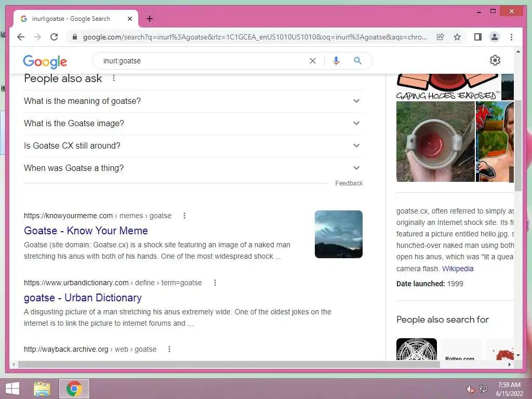
Task: Open Chrome three-dot menu
Action: coord(511,37)
